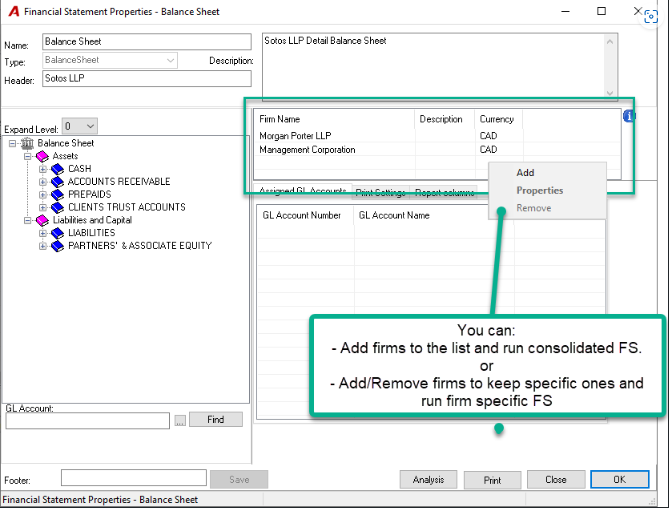This screenshot has width=669, height=508.
Task: Collapse the Liabilities and Capital branch
Action: click(27, 221)
